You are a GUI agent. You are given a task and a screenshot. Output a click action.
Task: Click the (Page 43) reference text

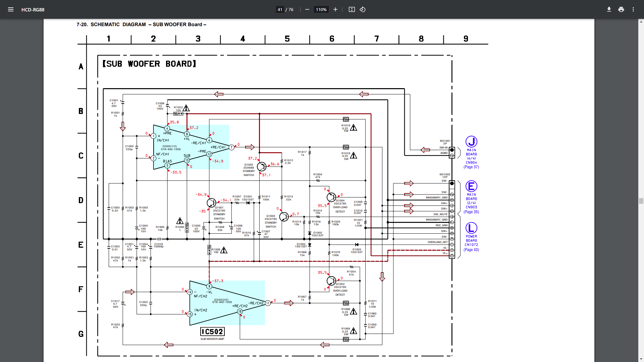[471, 250]
